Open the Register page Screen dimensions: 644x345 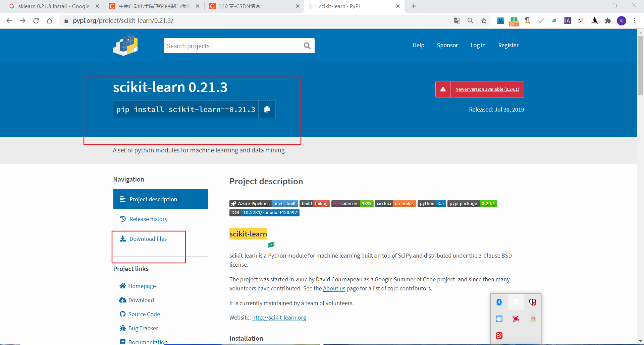[x=508, y=45]
